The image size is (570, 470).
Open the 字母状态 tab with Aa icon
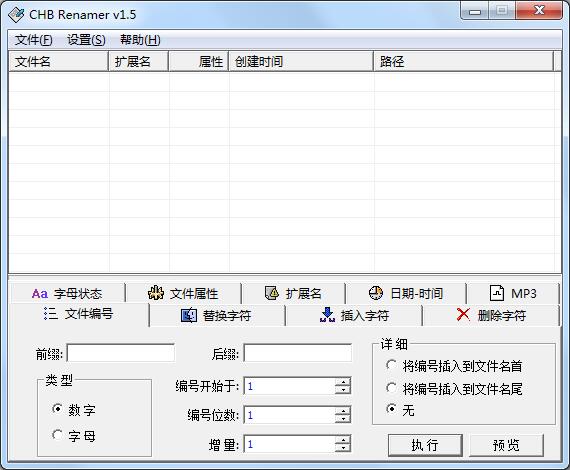68,293
